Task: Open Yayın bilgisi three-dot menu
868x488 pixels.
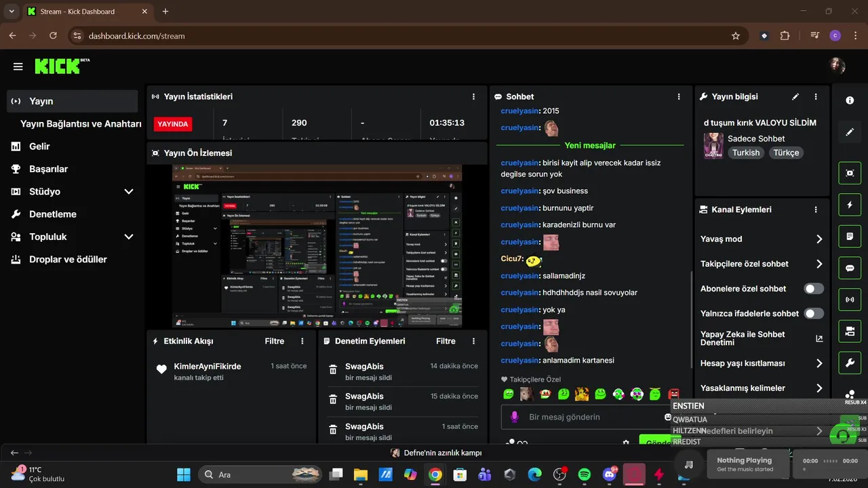Action: click(816, 97)
